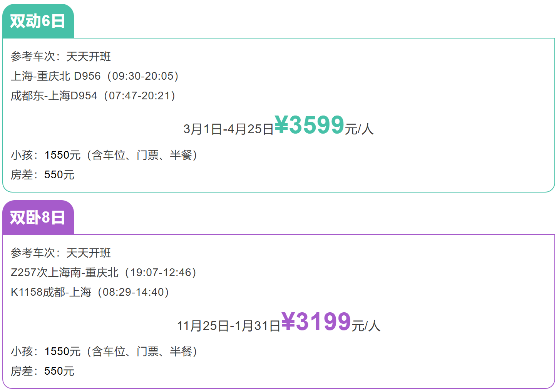
Task: Click the 3月1日-4月25日 date range
Action: 228,129
